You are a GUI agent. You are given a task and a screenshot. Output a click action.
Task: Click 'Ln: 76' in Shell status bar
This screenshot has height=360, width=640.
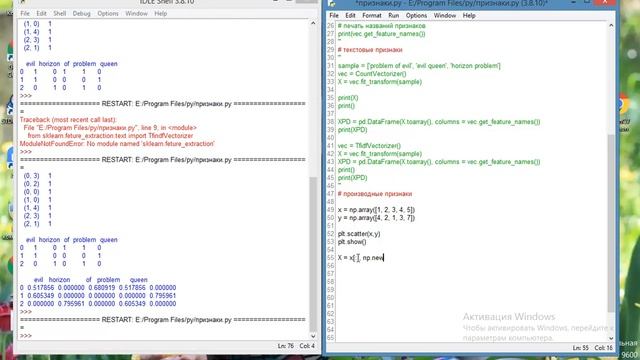point(286,346)
